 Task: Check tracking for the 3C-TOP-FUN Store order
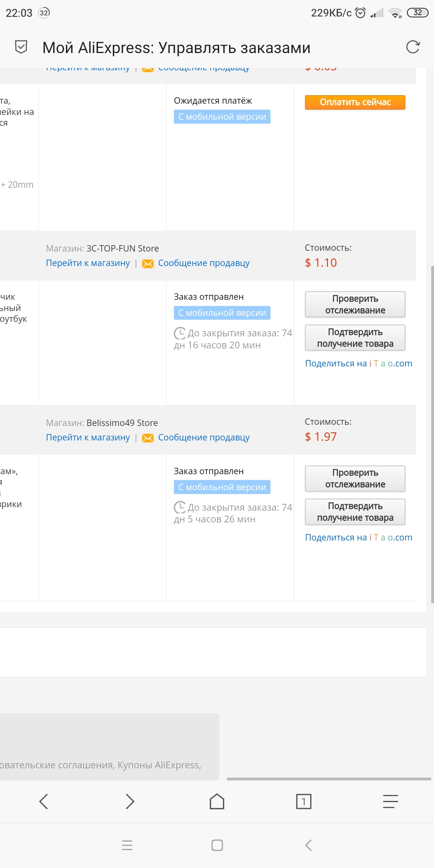[355, 304]
